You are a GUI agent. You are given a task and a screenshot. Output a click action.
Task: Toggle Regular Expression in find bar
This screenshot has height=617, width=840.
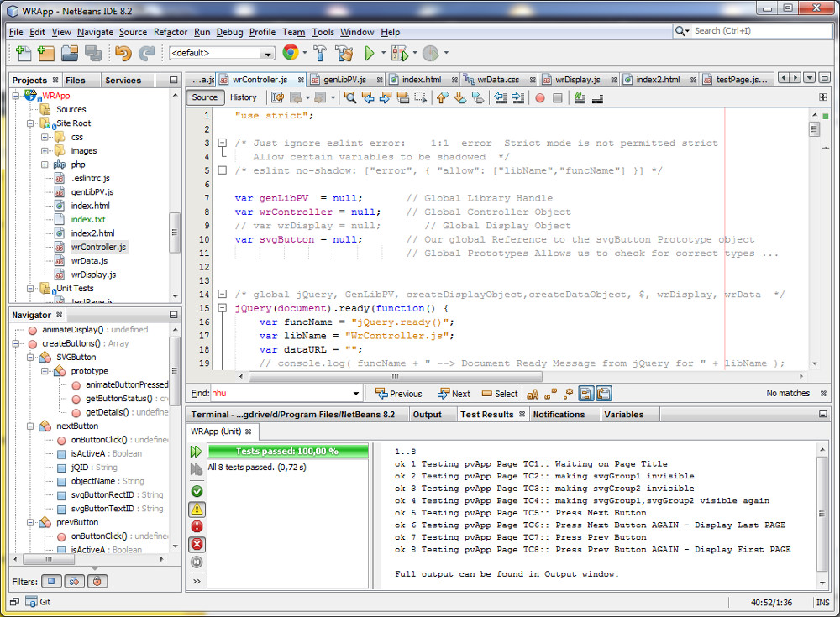(x=569, y=394)
